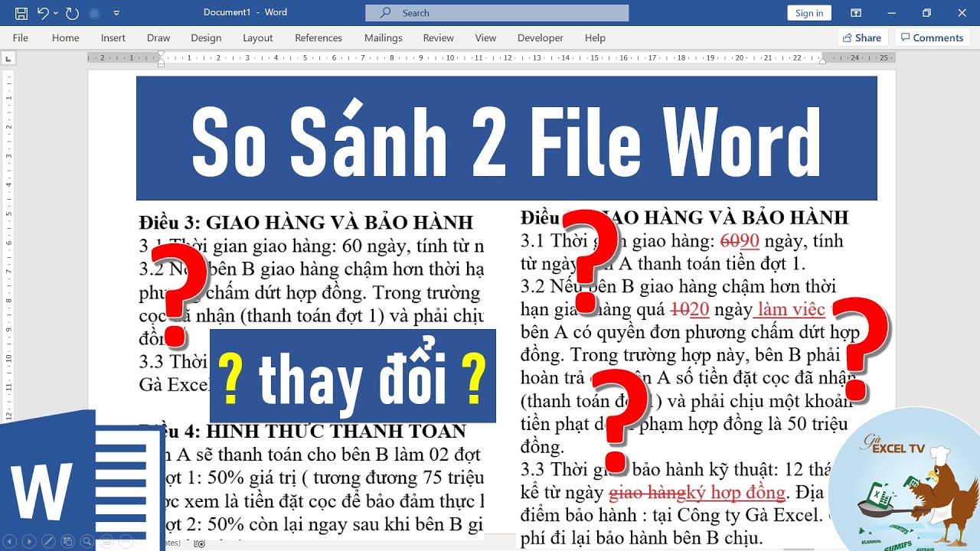Open the Insert tab
The height and width of the screenshot is (551, 980).
point(113,37)
